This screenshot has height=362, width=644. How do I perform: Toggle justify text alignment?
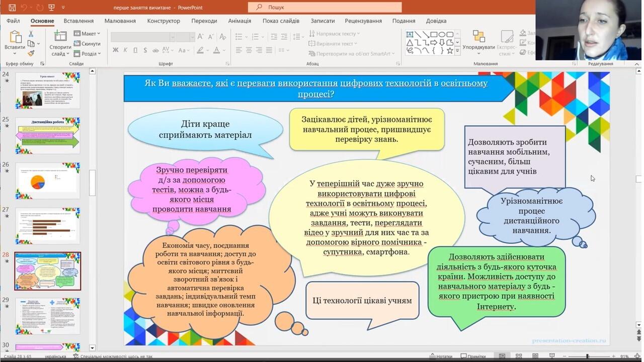pyautogui.click(x=269, y=50)
